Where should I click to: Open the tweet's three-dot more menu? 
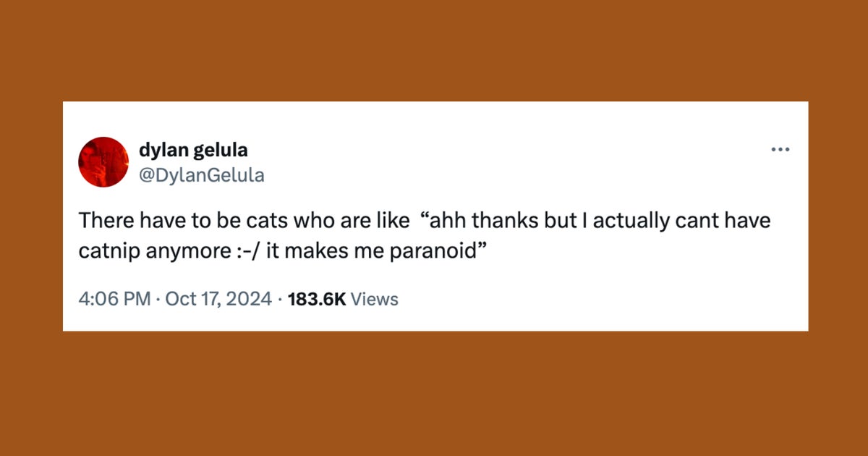(x=780, y=150)
